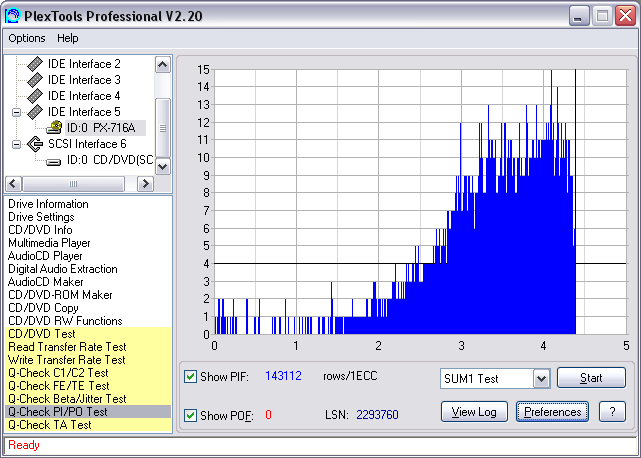Uncheck the Show PIF checkbox
This screenshot has height=458, width=641.
pos(190,376)
